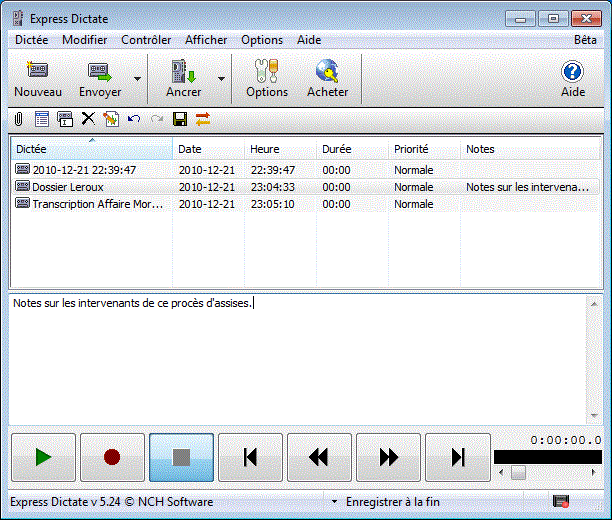Image resolution: width=612 pixels, height=520 pixels.
Task: Click the orange swap arrows icon
Action: pyautogui.click(x=203, y=119)
